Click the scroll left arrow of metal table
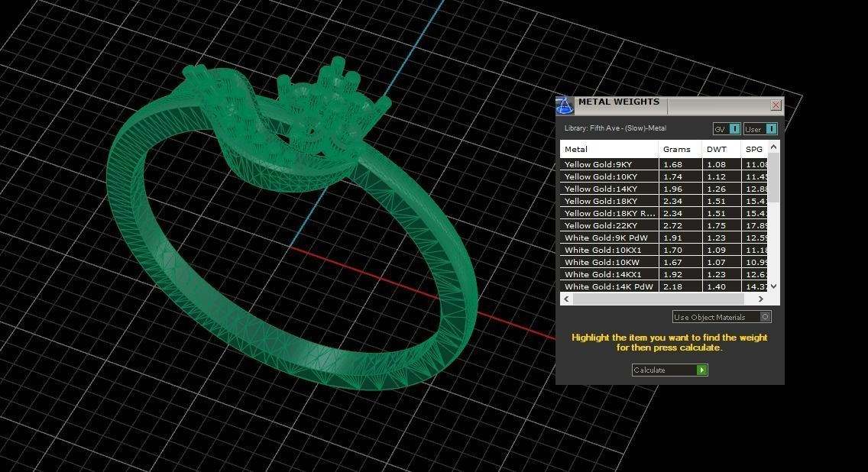Image resolution: width=868 pixels, height=472 pixels. click(565, 299)
